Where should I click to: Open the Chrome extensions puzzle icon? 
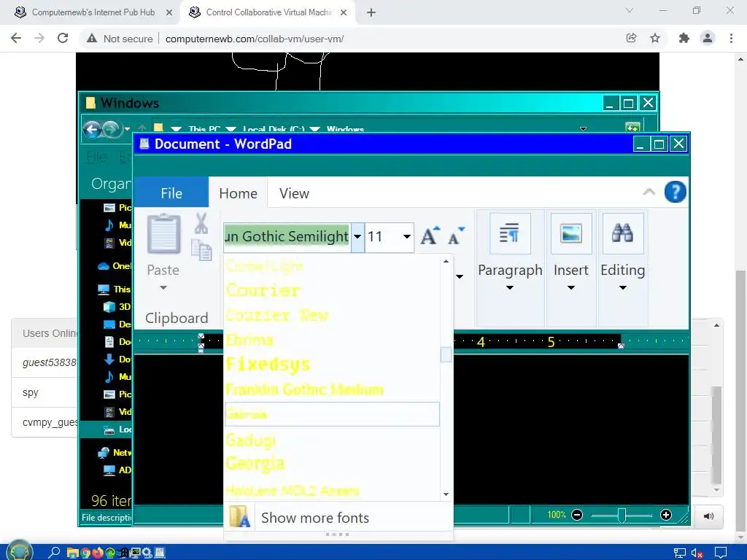684,38
